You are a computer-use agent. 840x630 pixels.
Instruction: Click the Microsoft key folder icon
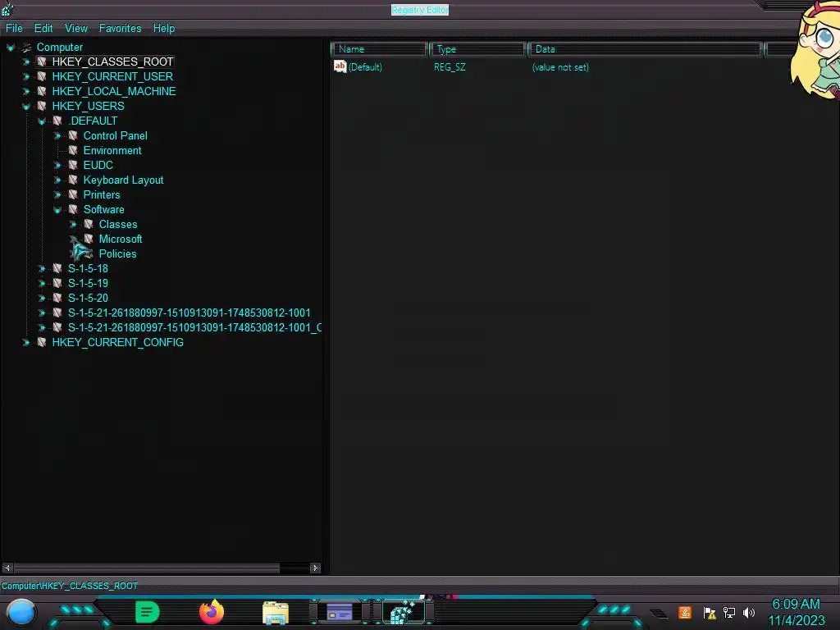pyautogui.click(x=89, y=239)
